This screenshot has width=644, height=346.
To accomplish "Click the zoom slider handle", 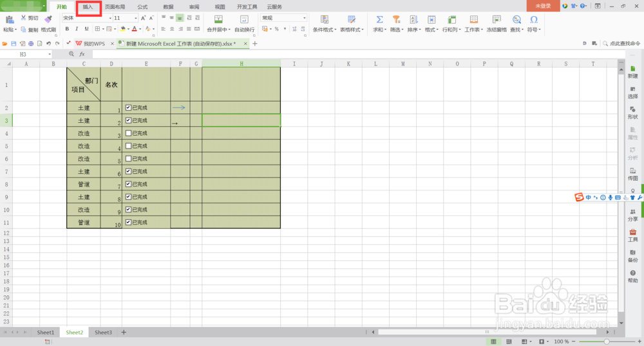I will (607, 341).
